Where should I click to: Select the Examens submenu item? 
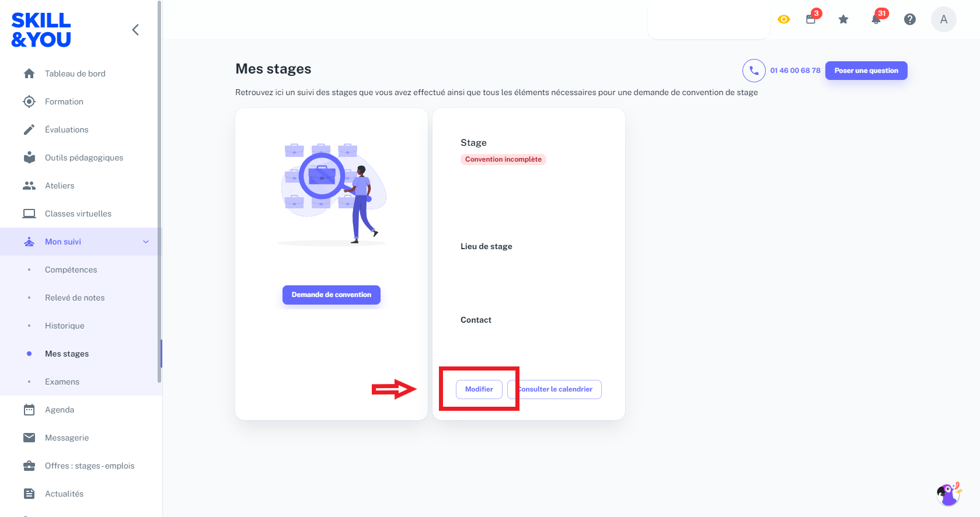point(62,382)
